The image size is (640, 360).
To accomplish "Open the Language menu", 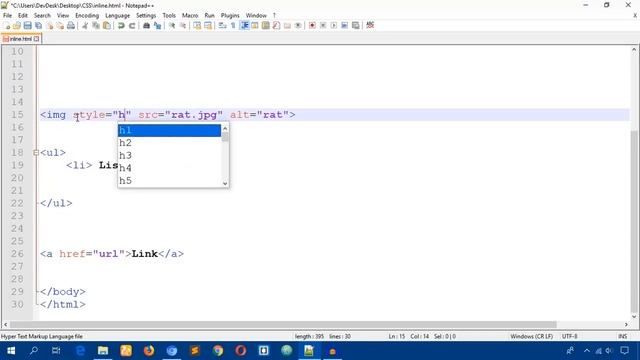I will click(x=117, y=16).
